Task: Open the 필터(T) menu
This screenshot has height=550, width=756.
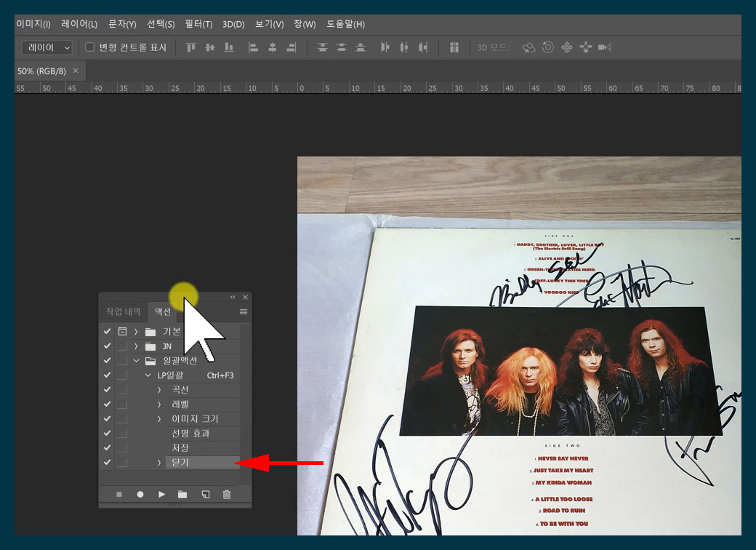Action: (198, 23)
